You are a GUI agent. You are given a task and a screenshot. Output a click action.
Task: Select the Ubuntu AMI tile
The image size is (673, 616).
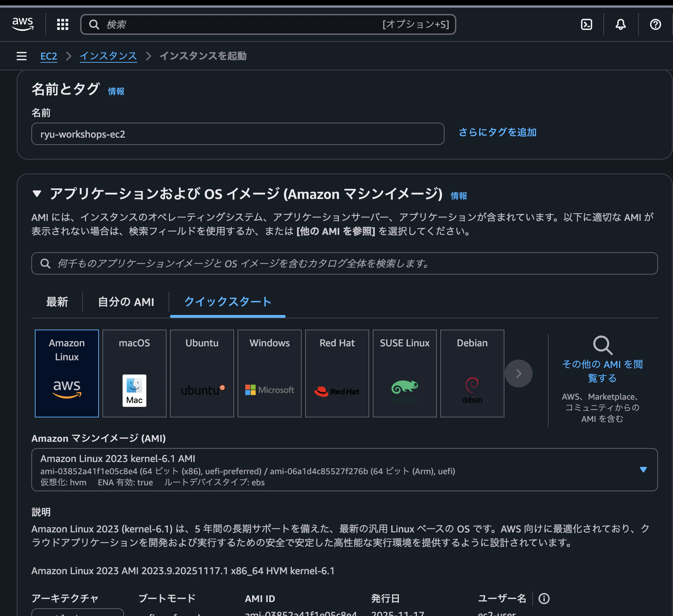pos(202,374)
